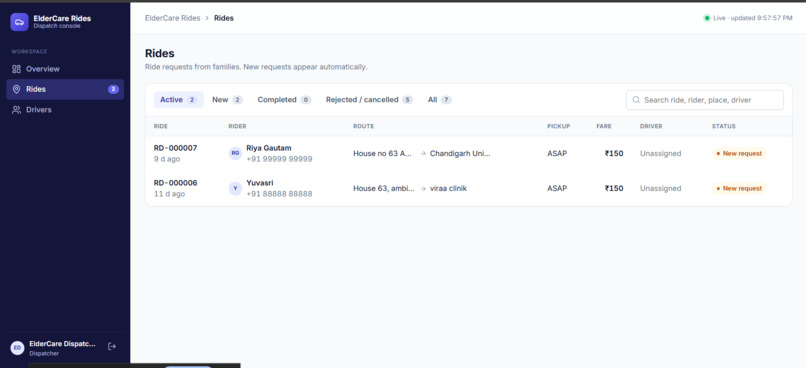Click ASAP pickup for RD-000007
This screenshot has height=368, width=806.
pos(557,153)
